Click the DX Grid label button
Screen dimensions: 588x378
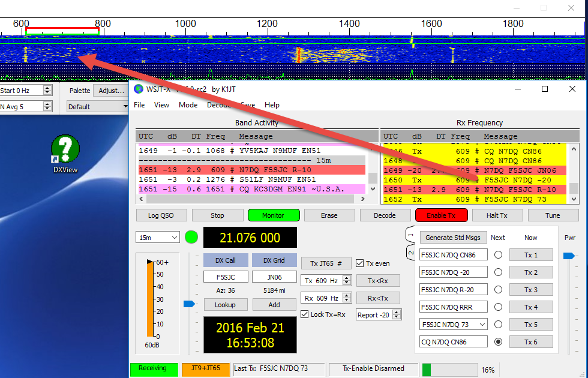274,260
